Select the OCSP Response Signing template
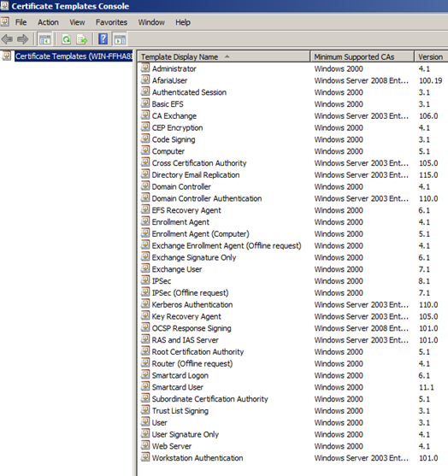Image resolution: width=448 pixels, height=476 pixels. point(192,328)
